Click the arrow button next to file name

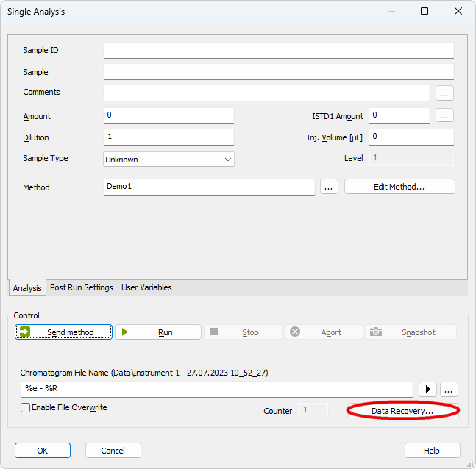[x=427, y=389]
